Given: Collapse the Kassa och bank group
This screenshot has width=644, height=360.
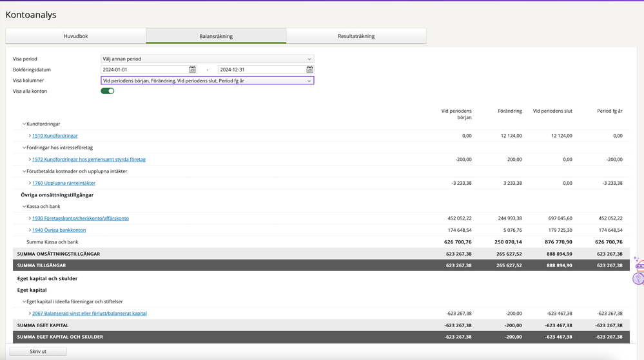Looking at the screenshot, I should tap(24, 207).
